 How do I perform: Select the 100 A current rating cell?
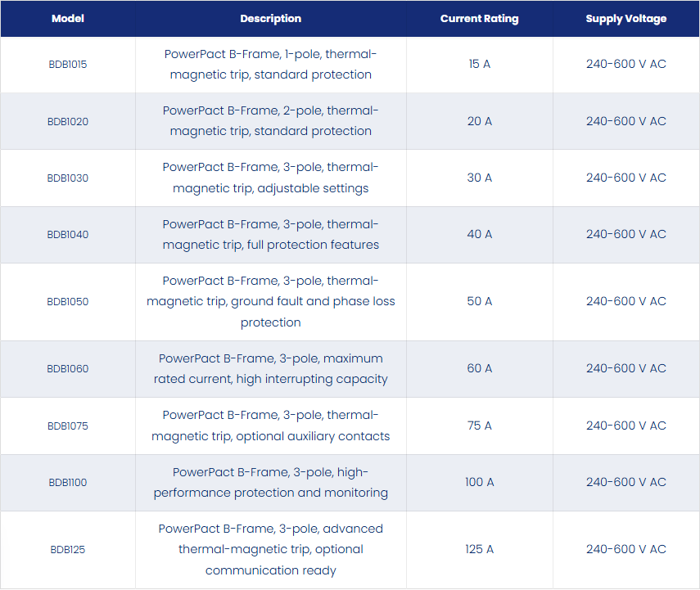tap(480, 483)
